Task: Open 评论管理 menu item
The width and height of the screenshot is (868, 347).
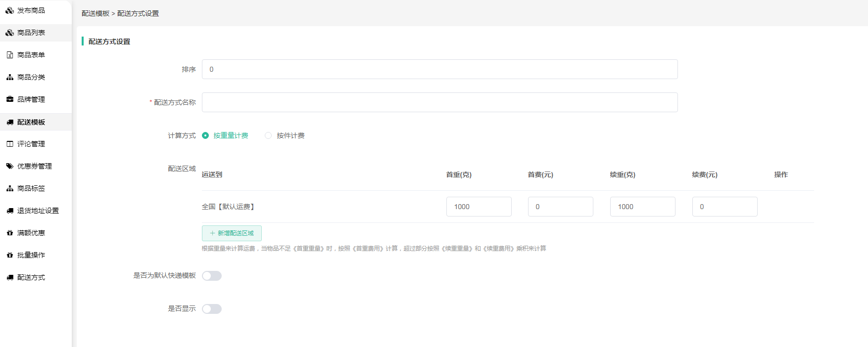Action: pyautogui.click(x=31, y=144)
